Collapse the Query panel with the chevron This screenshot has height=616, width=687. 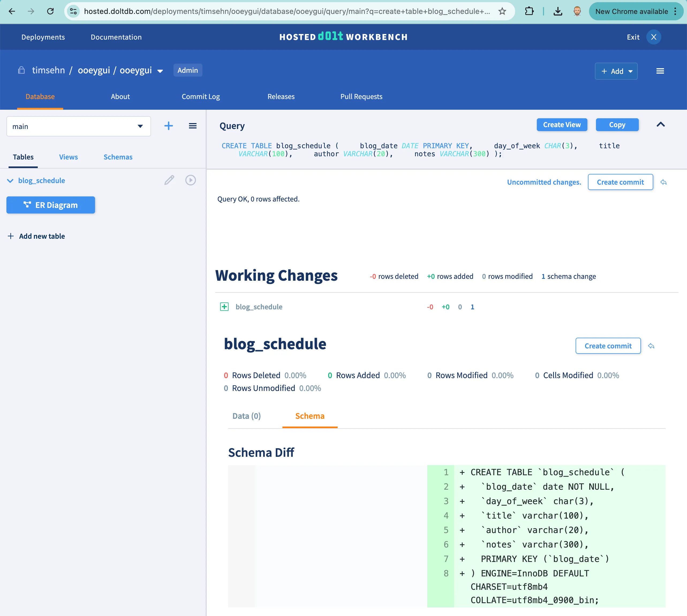[x=660, y=124]
